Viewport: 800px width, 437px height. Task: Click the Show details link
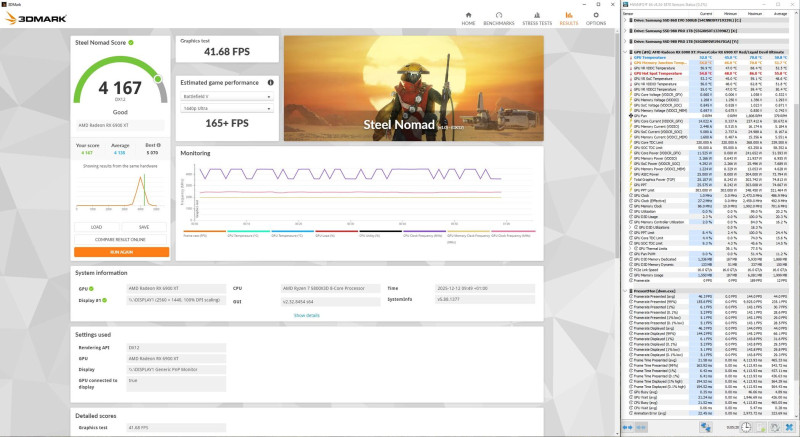click(307, 316)
